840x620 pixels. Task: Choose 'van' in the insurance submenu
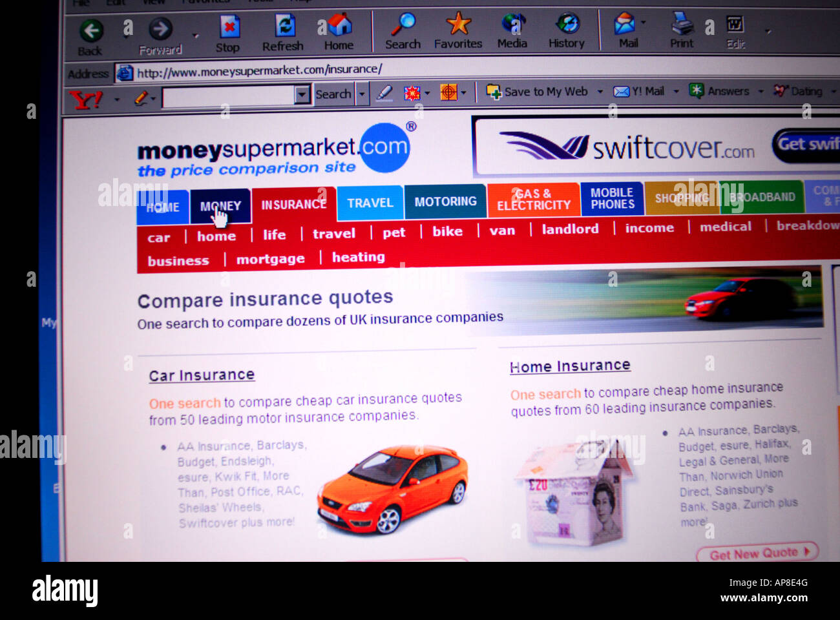[x=503, y=231]
